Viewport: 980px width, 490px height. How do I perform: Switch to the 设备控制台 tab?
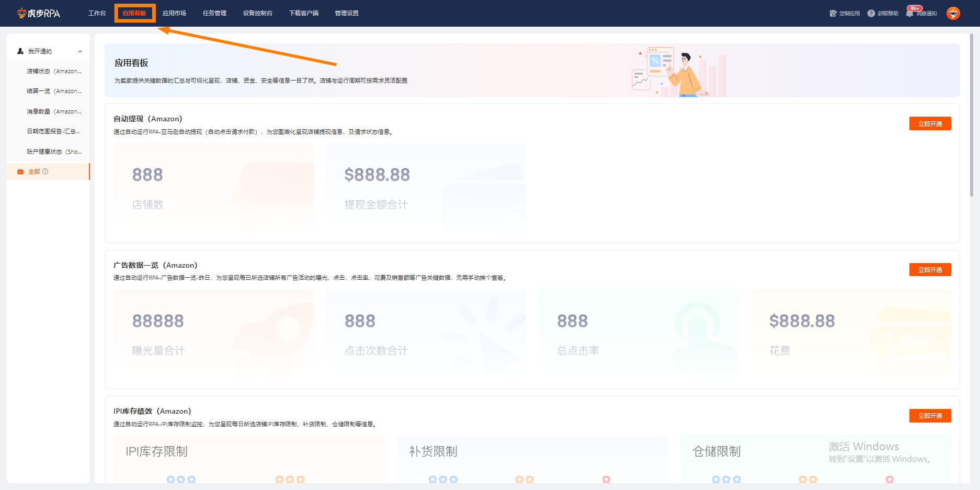point(257,13)
